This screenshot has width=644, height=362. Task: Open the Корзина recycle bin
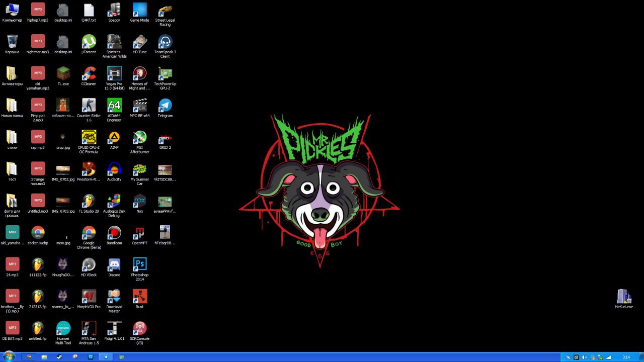[x=12, y=44]
